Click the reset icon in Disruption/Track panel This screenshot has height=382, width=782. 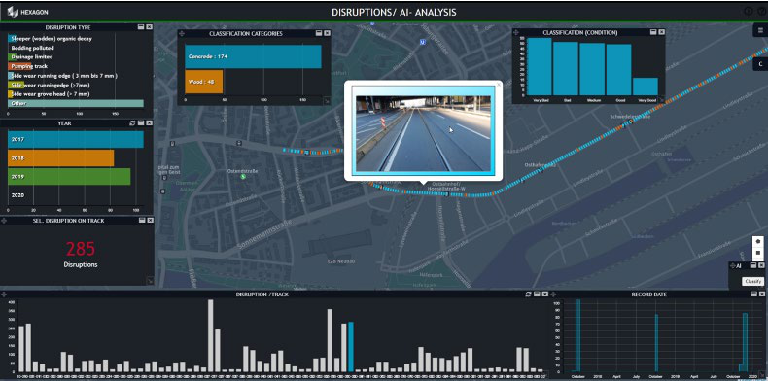click(528, 294)
